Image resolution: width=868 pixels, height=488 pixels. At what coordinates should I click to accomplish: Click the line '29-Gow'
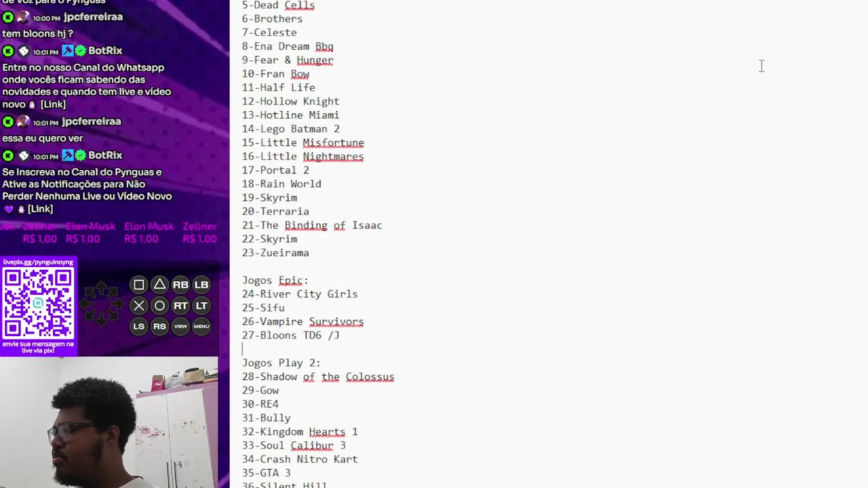[260, 390]
